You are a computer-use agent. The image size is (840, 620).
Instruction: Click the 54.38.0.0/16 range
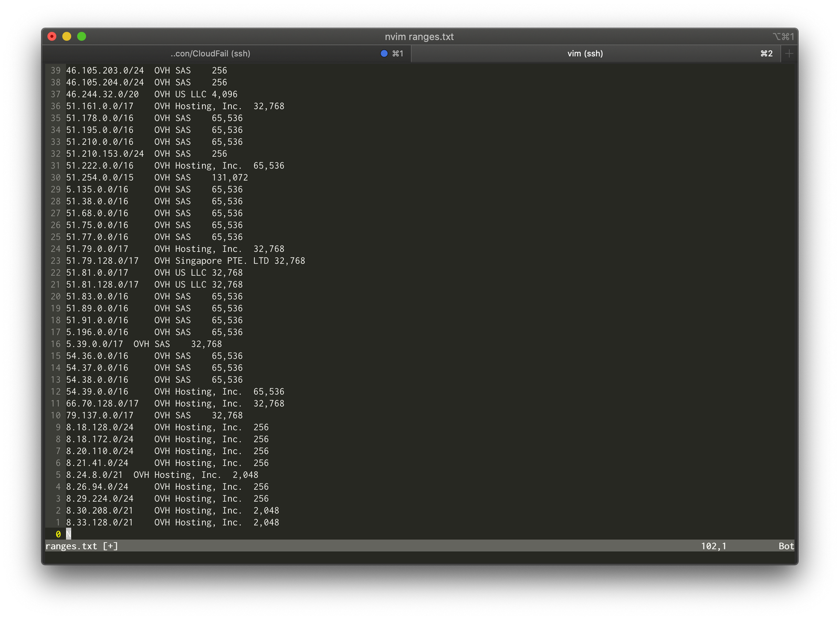97,380
